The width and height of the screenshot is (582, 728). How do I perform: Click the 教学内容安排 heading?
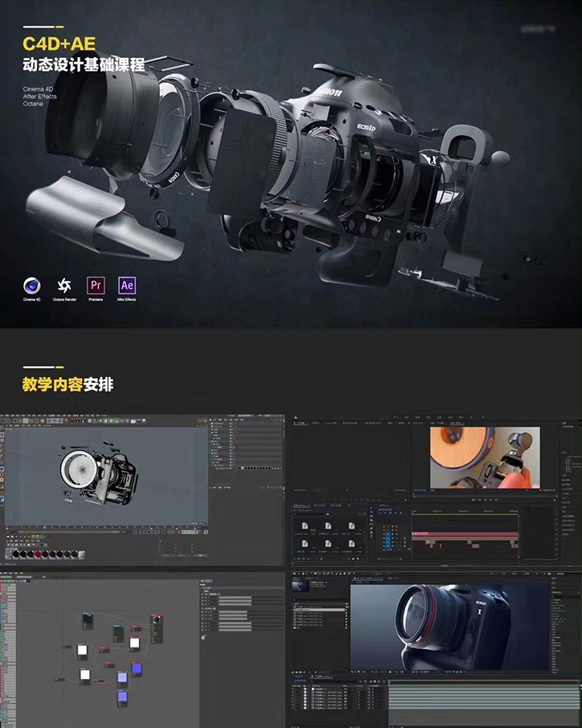click(68, 385)
